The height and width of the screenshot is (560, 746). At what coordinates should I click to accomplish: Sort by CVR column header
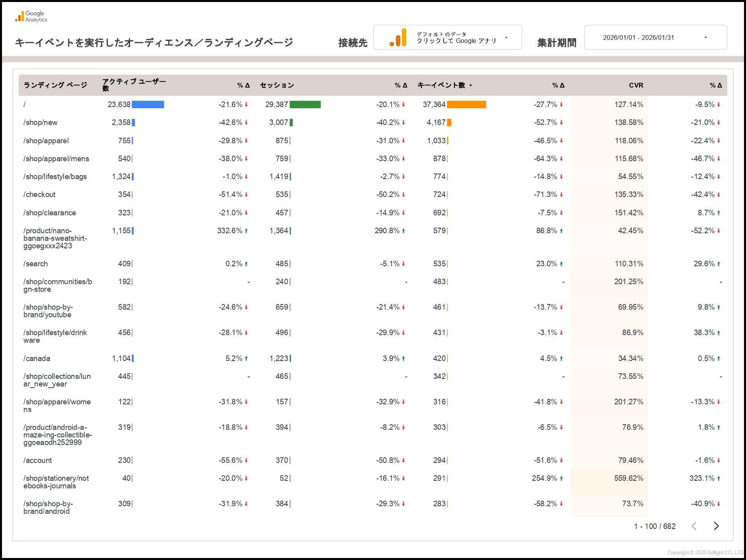636,85
